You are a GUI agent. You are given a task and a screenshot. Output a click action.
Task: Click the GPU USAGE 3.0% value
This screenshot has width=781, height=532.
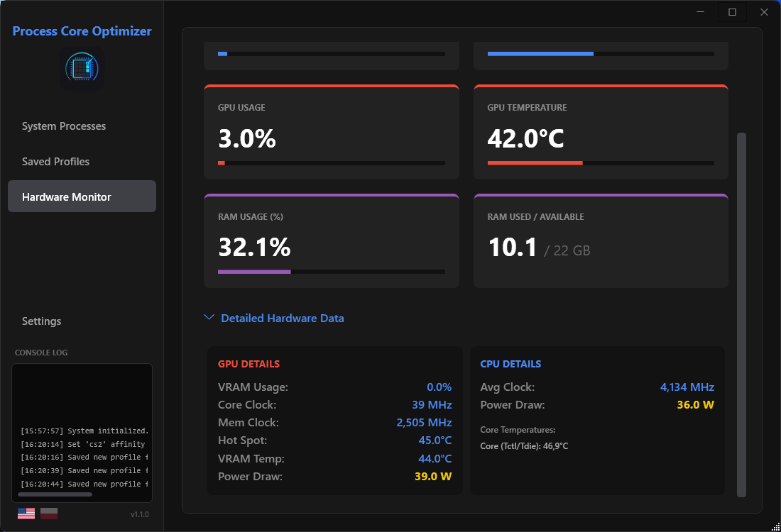click(x=247, y=138)
